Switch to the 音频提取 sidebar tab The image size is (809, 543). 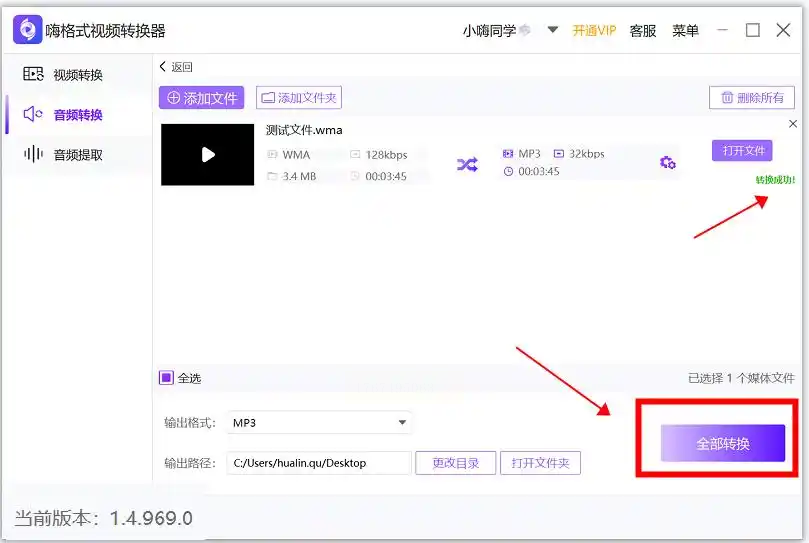(x=63, y=154)
